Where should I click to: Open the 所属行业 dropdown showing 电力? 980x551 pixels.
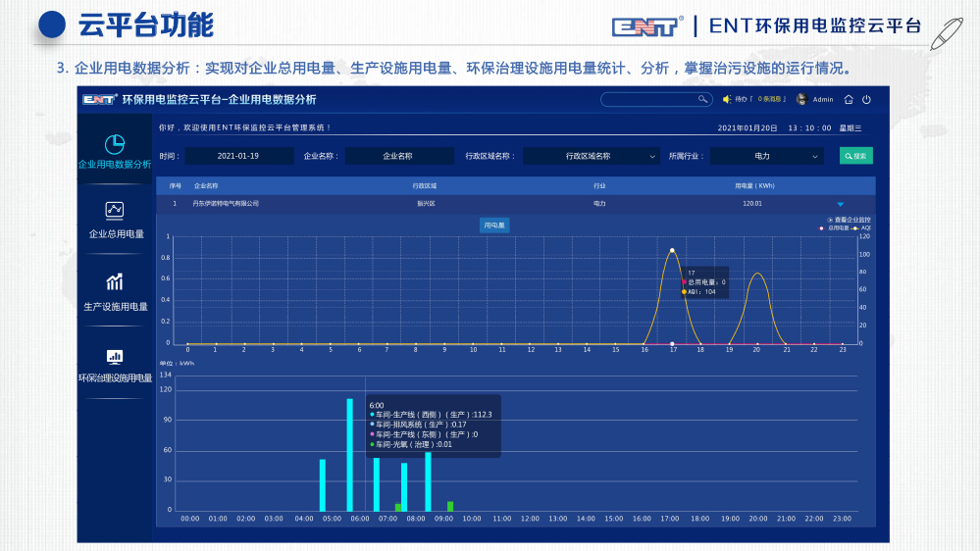pyautogui.click(x=766, y=156)
